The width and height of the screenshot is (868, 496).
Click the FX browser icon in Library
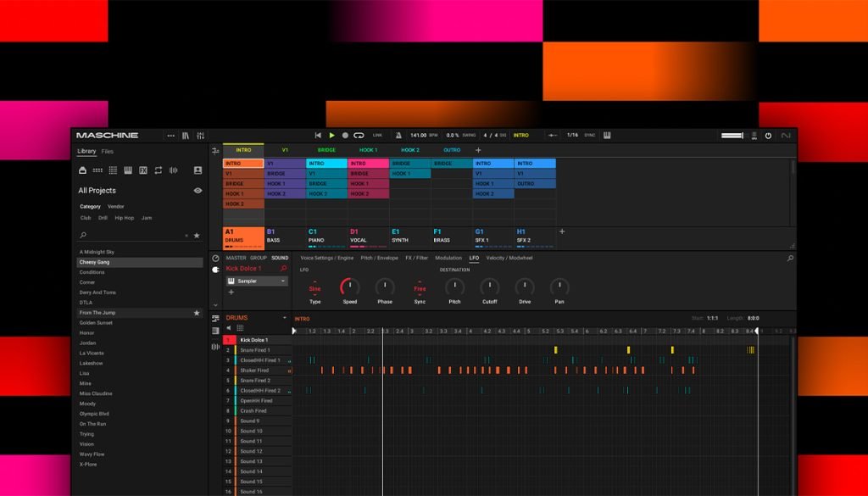[143, 170]
